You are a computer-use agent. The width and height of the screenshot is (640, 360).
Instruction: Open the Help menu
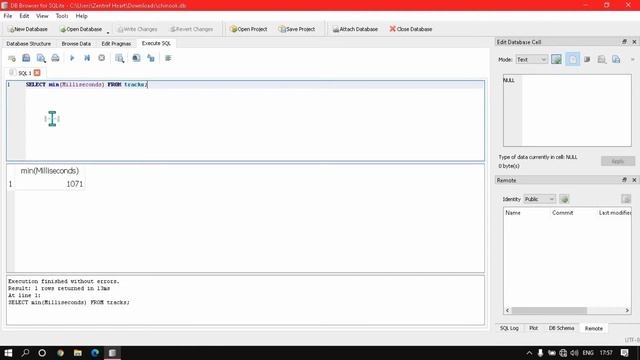[81, 16]
